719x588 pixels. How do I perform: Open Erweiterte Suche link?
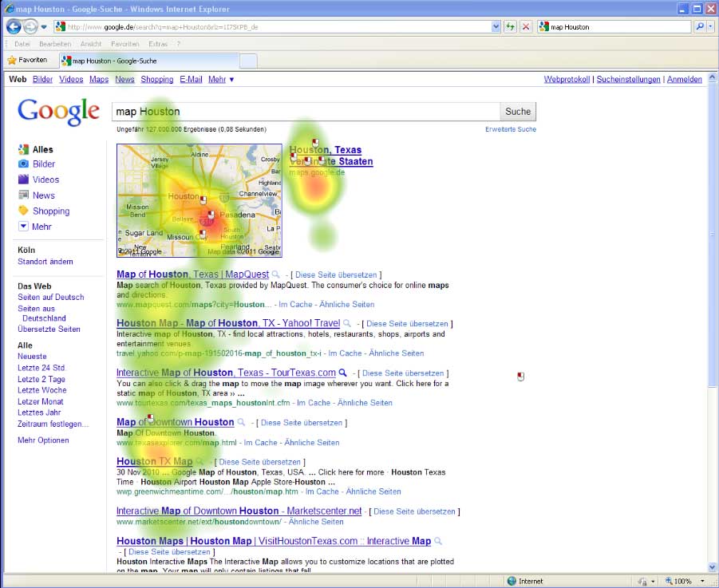point(511,129)
